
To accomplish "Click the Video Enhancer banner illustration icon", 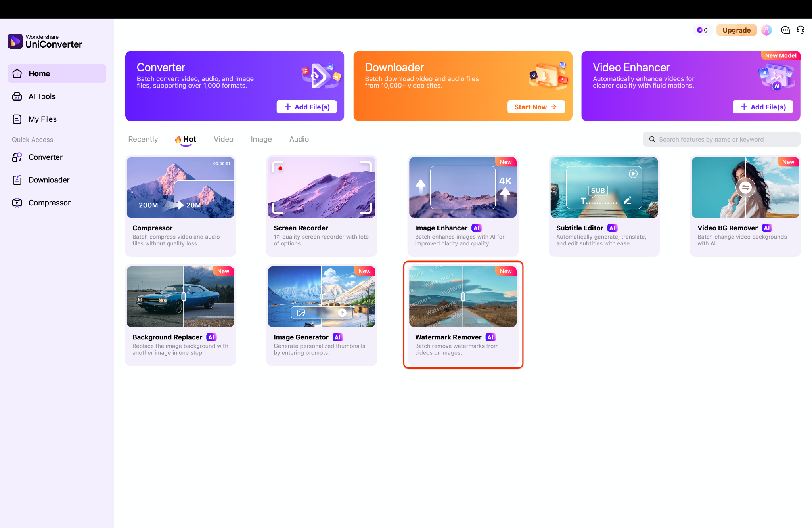I will coord(777,77).
